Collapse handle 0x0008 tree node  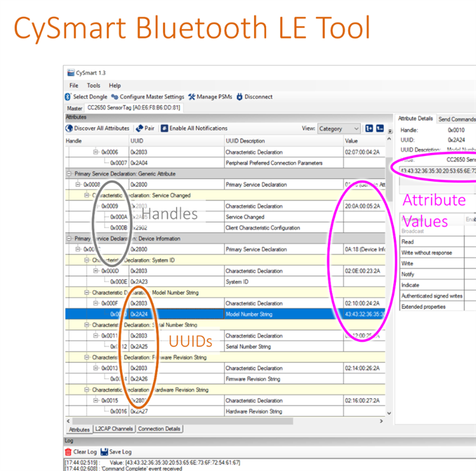77,184
